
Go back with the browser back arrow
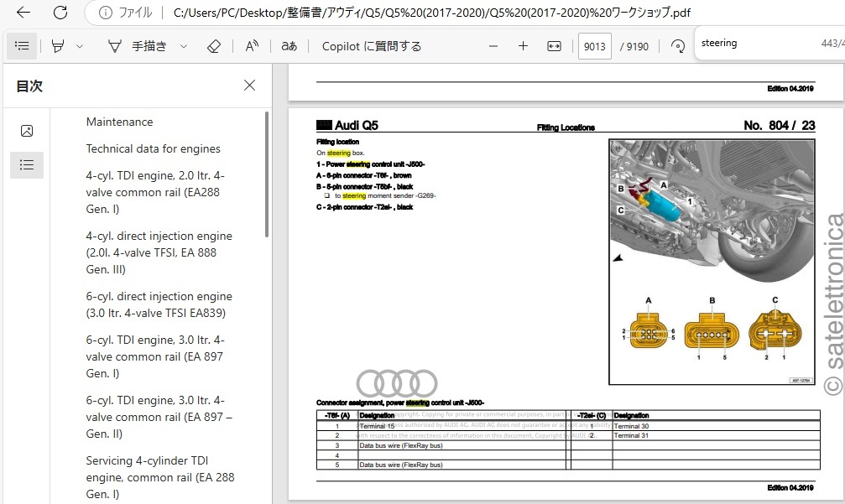pos(23,13)
